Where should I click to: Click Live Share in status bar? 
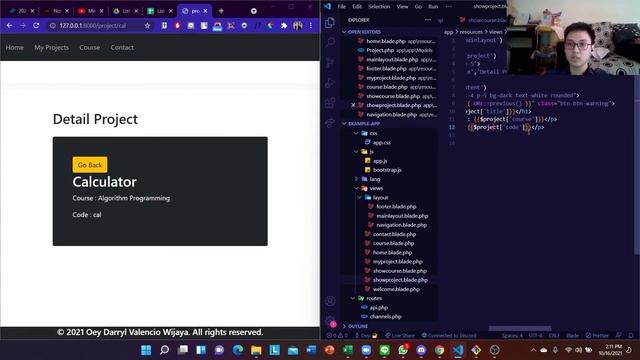400,336
